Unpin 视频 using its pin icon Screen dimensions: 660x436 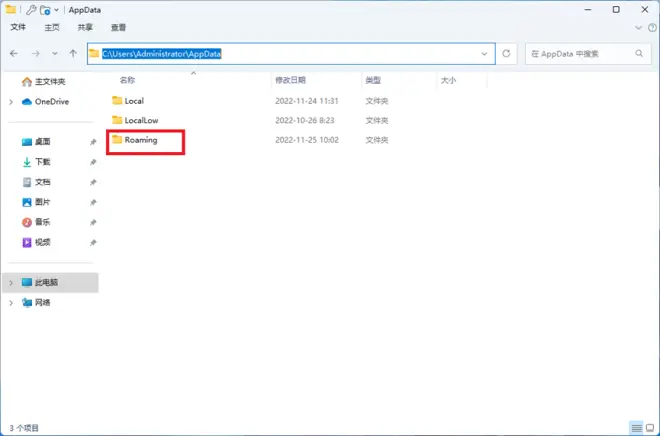93,242
